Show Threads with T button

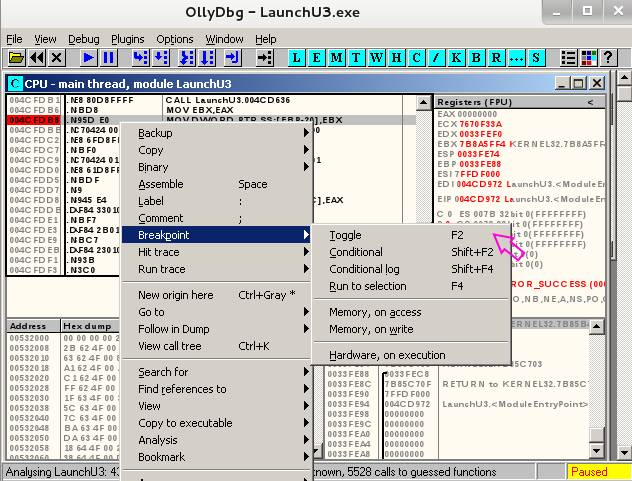[356, 58]
